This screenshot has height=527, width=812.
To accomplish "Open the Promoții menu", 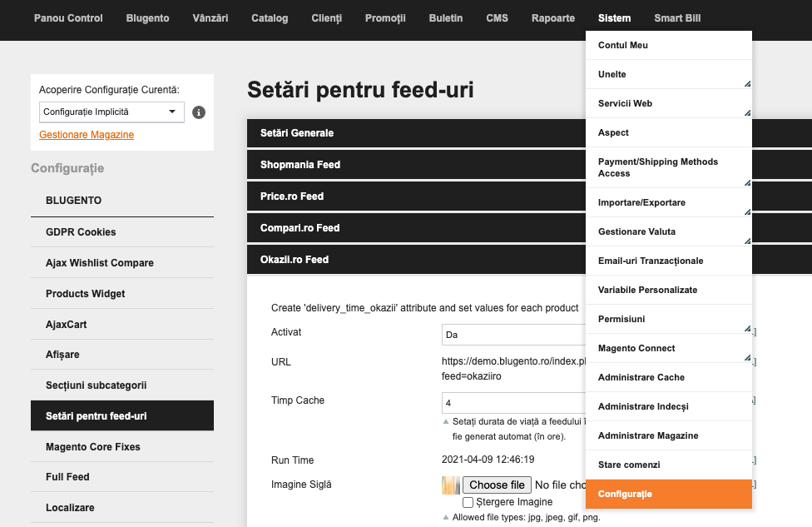I will [385, 18].
